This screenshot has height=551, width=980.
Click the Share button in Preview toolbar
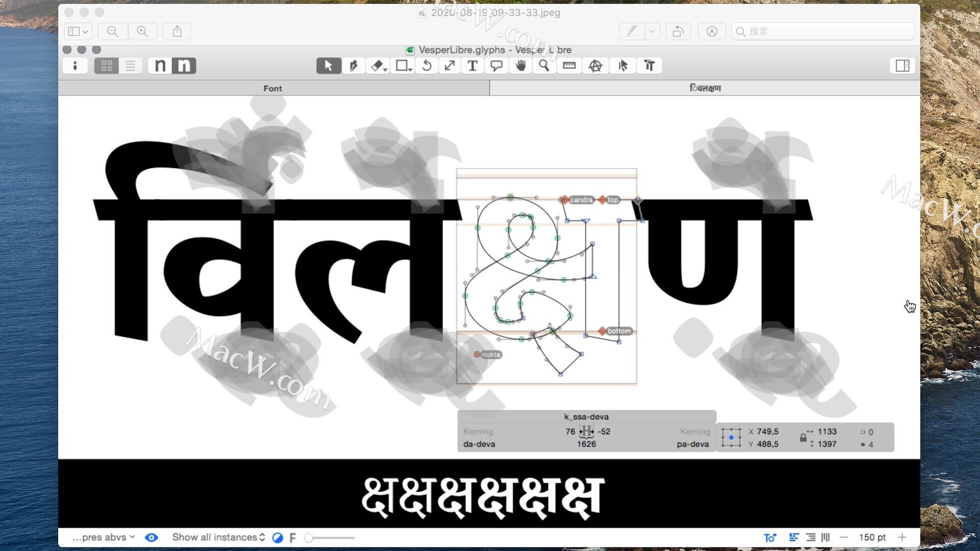coord(177,31)
